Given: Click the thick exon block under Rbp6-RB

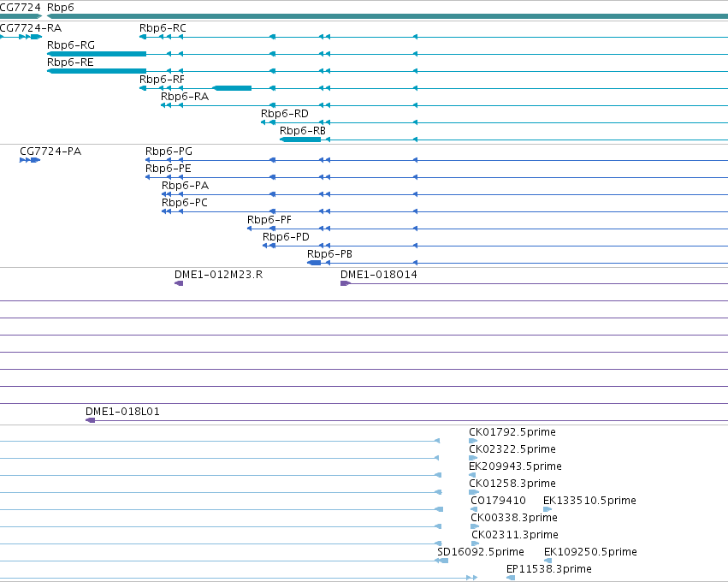Looking at the screenshot, I should coord(300,140).
